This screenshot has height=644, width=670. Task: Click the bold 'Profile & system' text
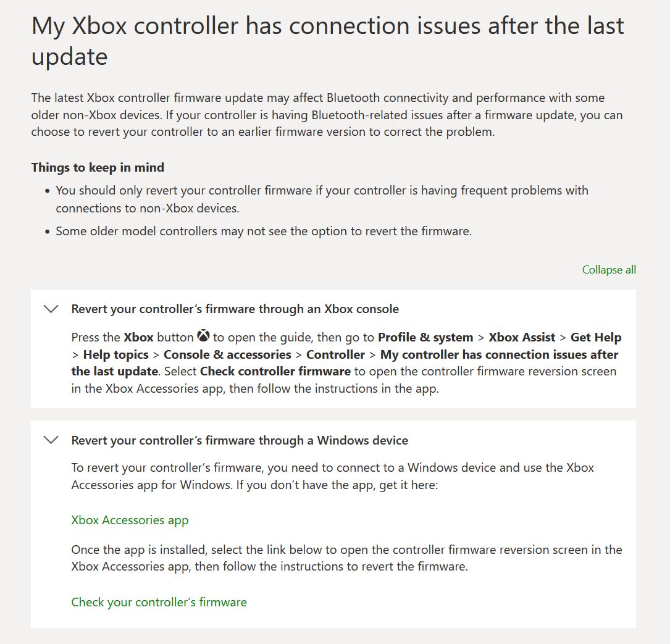(x=425, y=337)
